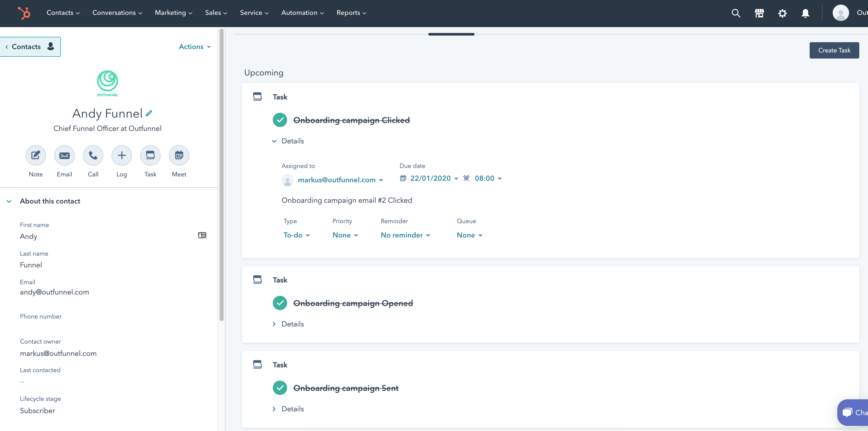This screenshot has height=431, width=868.
Task: Click the task note 'Onboarding campaign email #2 Clicked'
Action: 347,200
